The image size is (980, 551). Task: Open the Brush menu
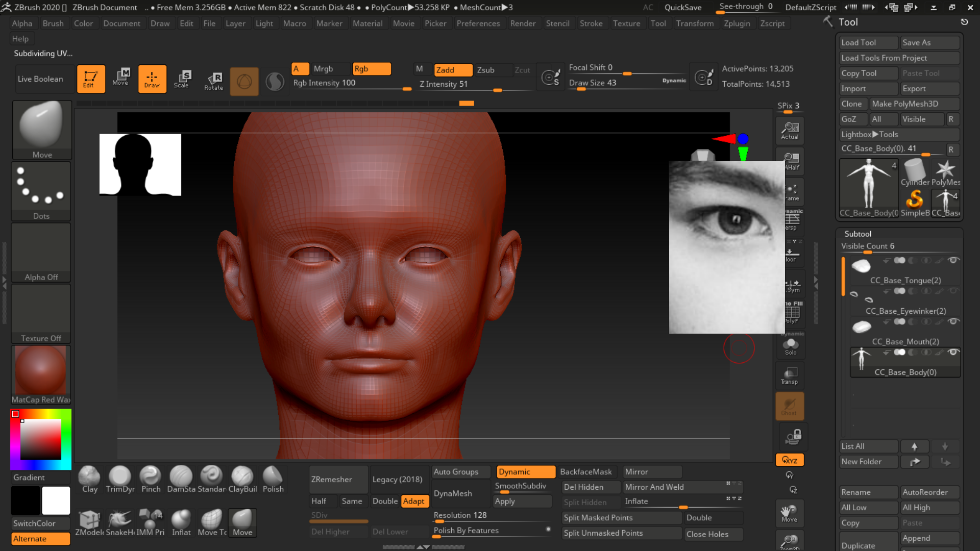(x=53, y=23)
